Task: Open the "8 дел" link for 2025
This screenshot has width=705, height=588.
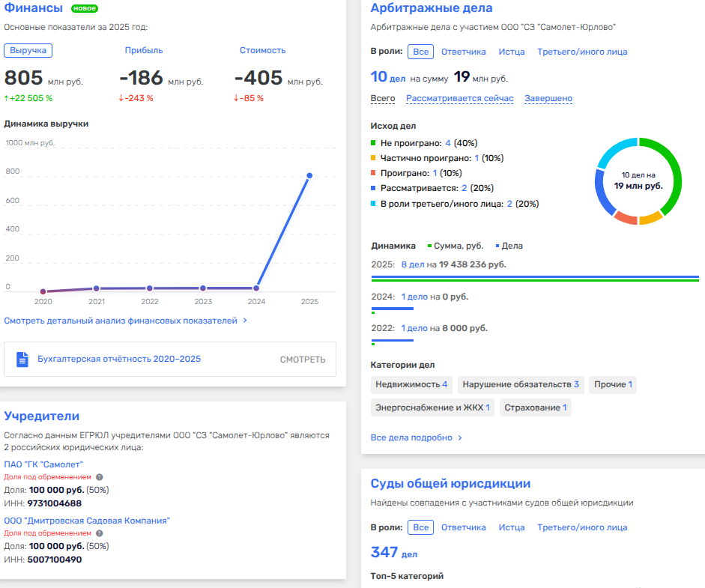Action: pos(413,264)
